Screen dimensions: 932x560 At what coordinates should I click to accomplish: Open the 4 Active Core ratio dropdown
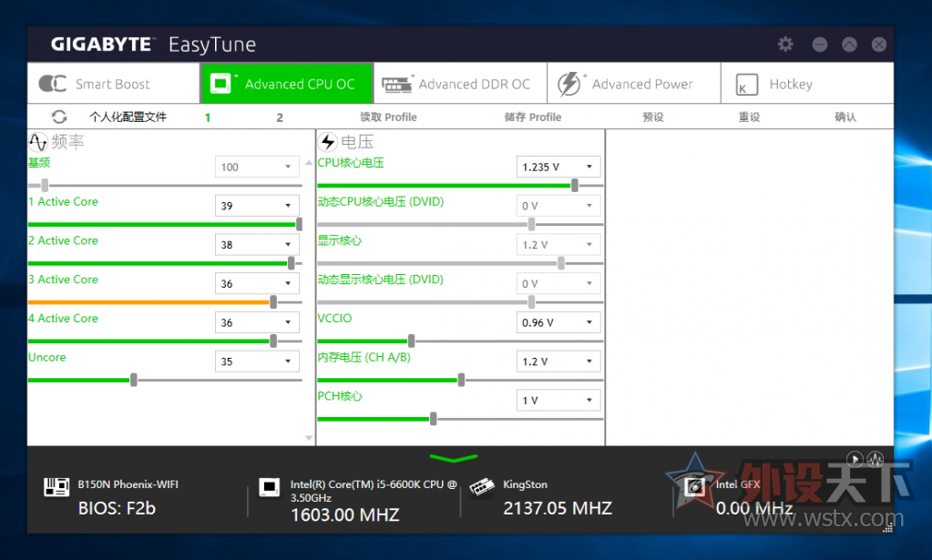point(257,322)
